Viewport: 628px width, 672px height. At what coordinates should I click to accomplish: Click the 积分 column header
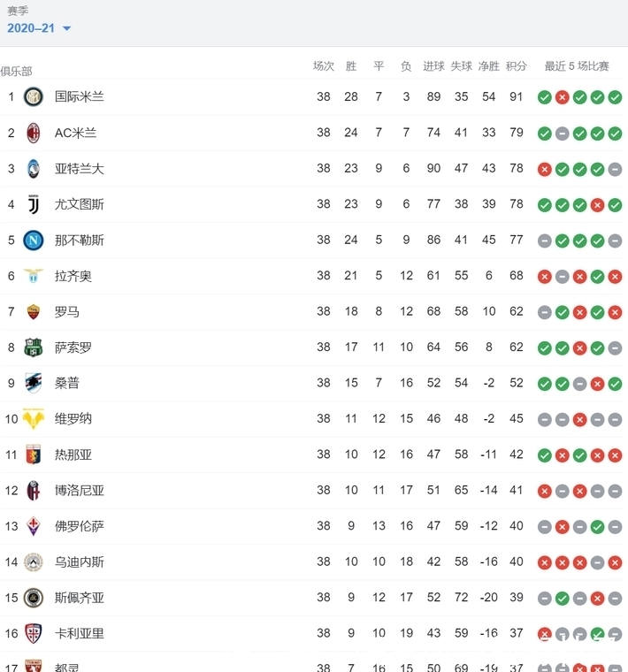coord(517,66)
